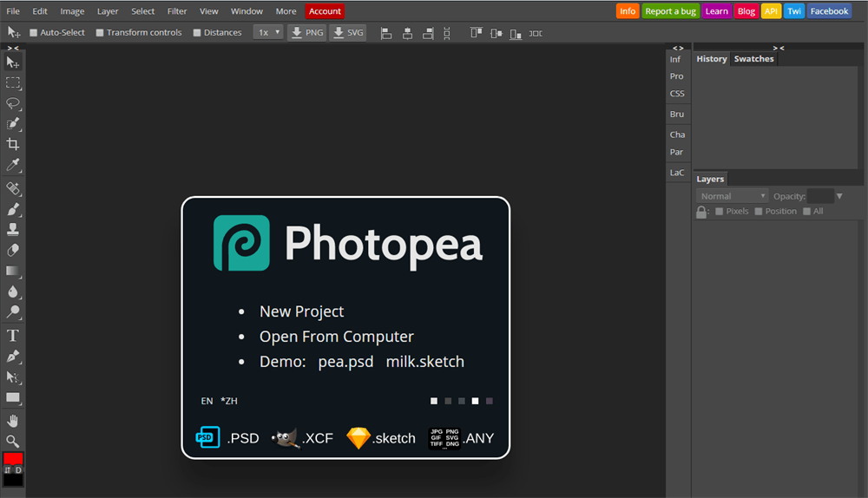Select the Pen tool

(x=13, y=357)
